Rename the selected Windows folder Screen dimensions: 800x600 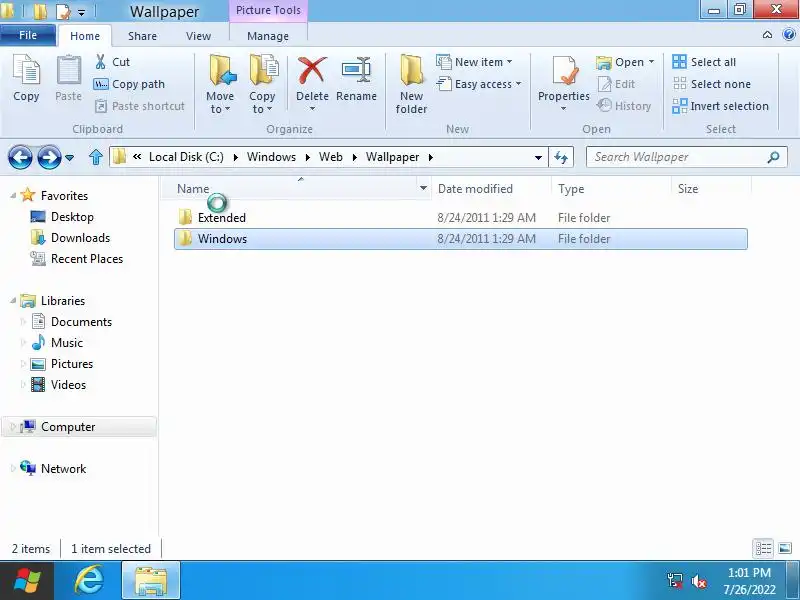[356, 79]
